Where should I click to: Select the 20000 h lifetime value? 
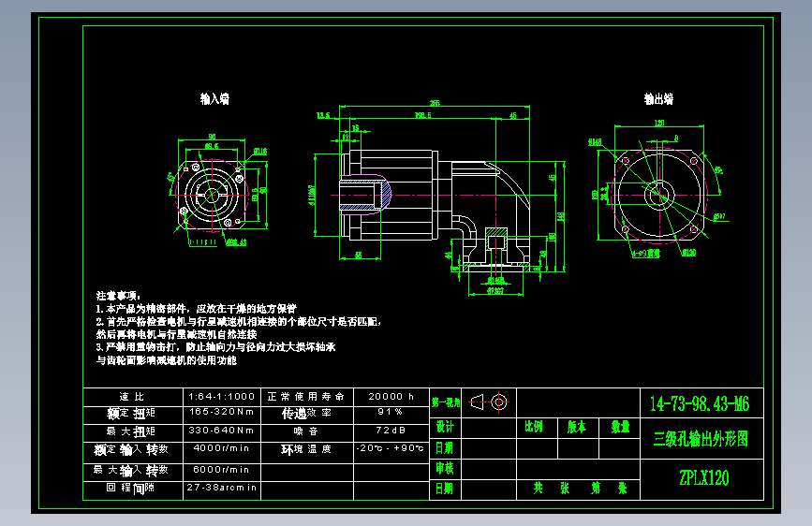pos(391,397)
